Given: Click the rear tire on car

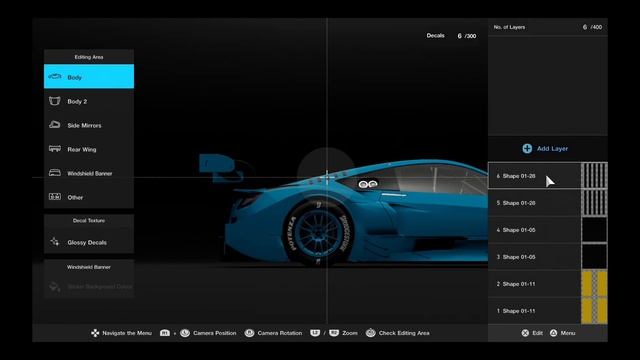Looking at the screenshot, I should (x=318, y=233).
